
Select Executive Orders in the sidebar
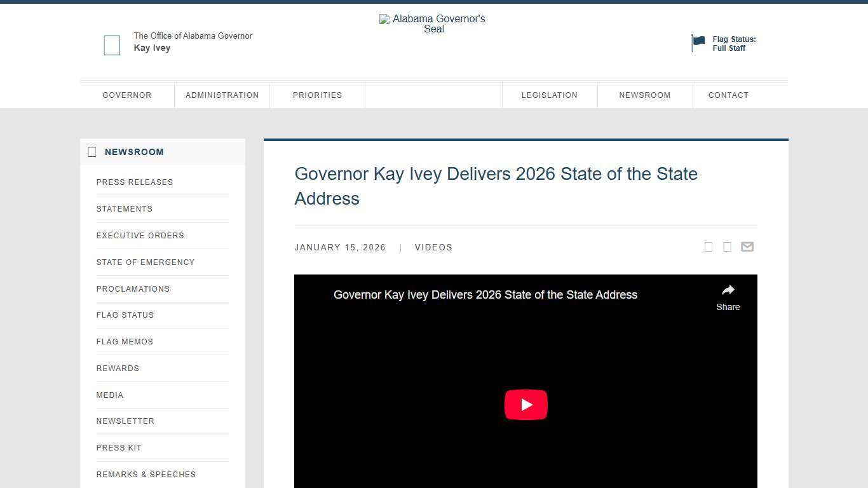[x=140, y=236]
